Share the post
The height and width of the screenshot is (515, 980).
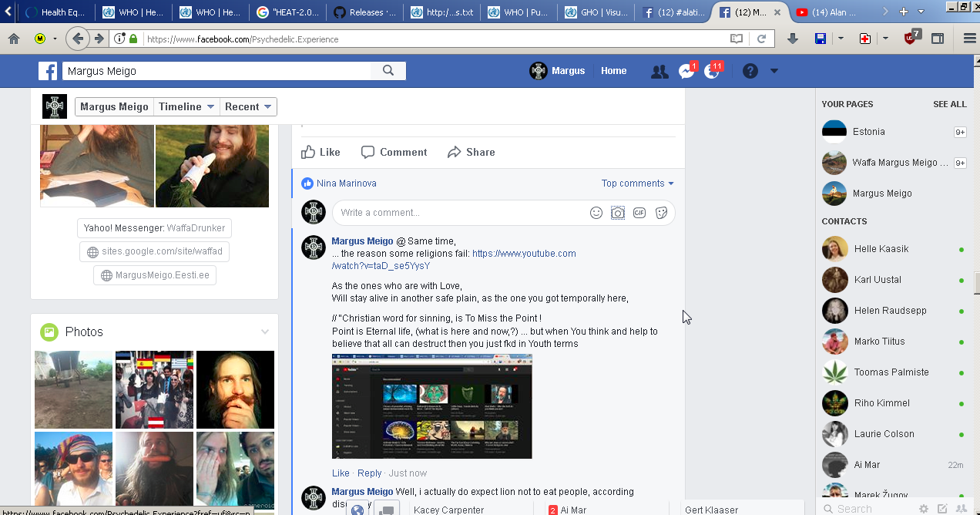[472, 152]
